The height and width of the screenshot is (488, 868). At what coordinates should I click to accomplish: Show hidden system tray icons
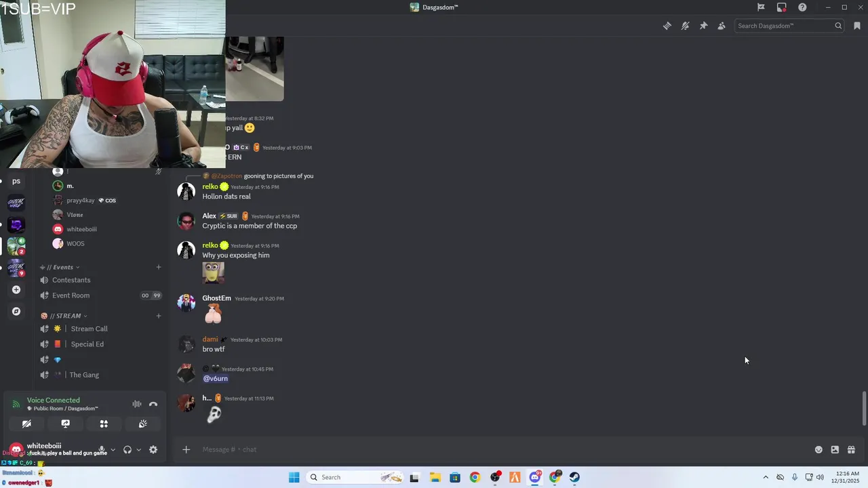pyautogui.click(x=766, y=477)
